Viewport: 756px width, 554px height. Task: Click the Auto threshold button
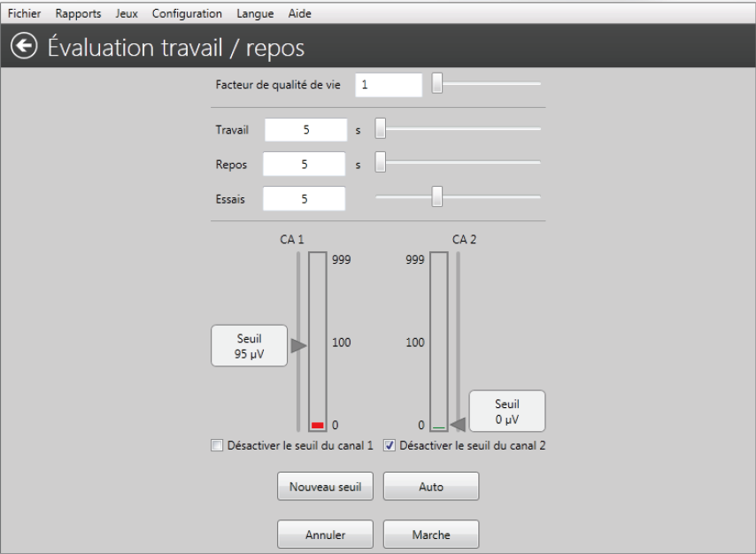click(431, 486)
